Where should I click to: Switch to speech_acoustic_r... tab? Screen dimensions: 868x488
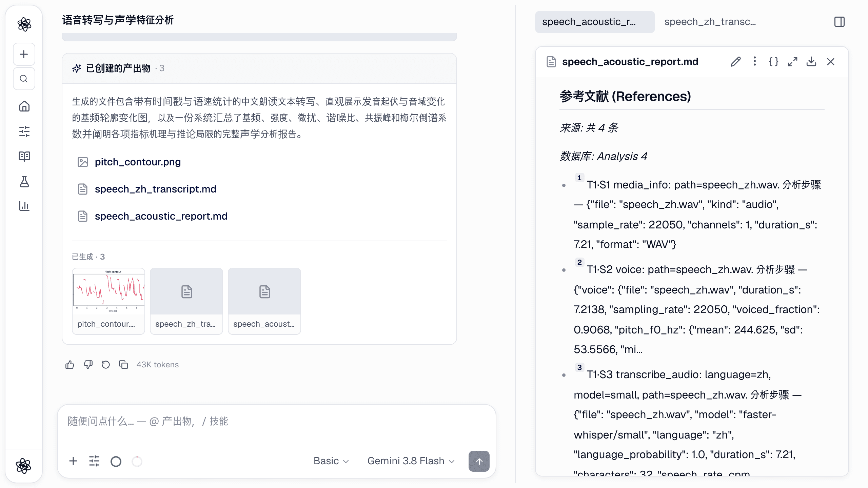595,22
